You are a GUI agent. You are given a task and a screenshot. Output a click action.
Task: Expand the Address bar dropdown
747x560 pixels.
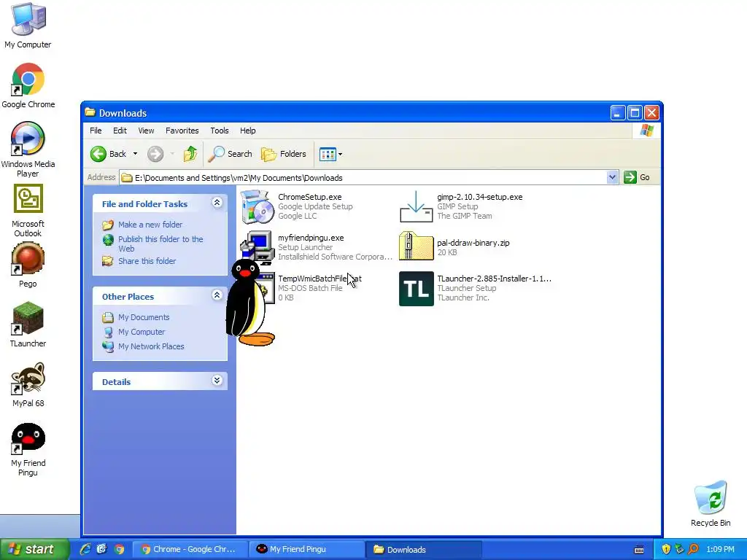pos(612,178)
